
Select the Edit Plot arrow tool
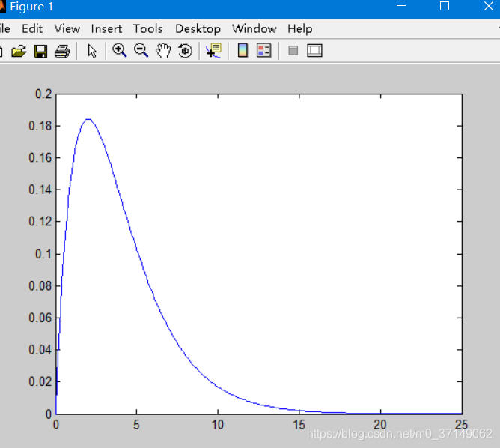pyautogui.click(x=92, y=51)
